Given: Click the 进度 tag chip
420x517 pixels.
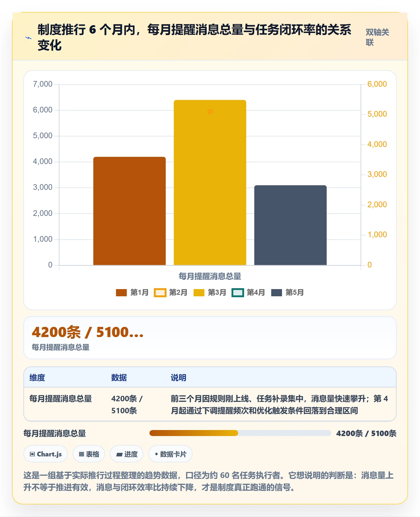Looking at the screenshot, I should click(x=127, y=454).
